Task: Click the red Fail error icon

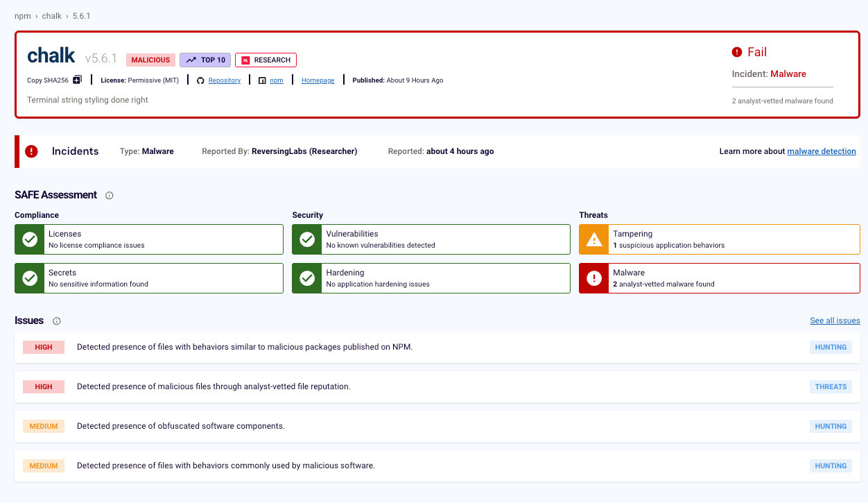Action: 736,51
